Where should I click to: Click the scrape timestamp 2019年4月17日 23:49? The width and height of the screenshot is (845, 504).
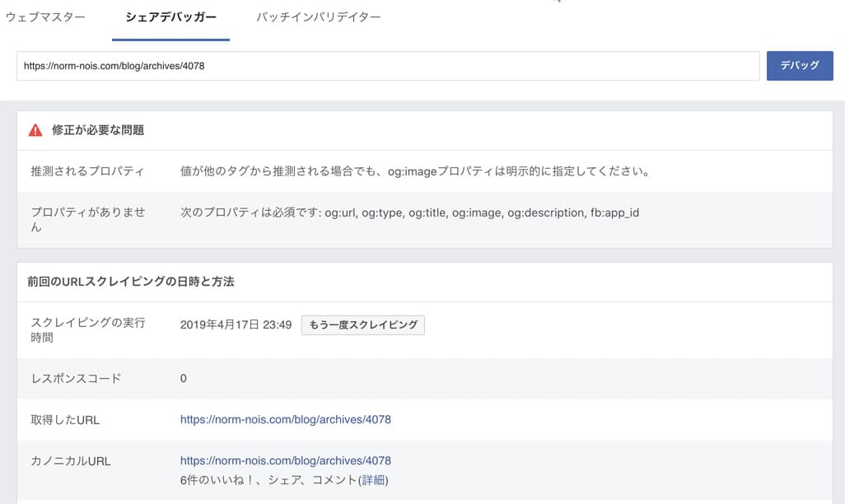tap(236, 324)
